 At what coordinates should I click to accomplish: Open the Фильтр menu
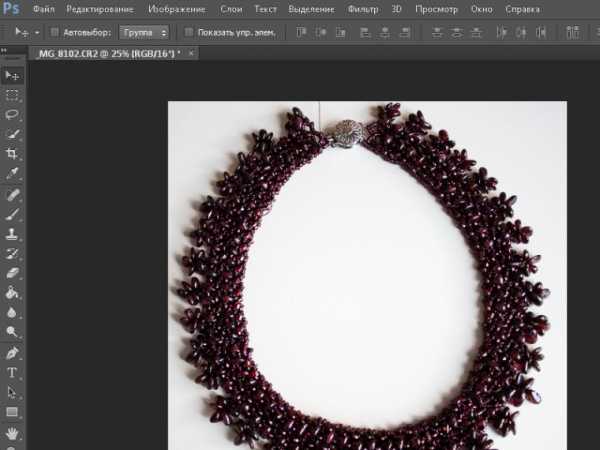363,9
